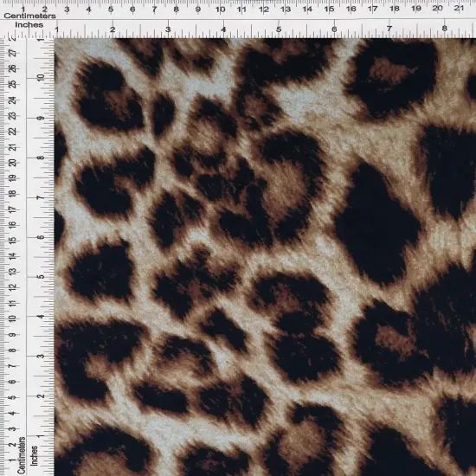Click the 8 mark on horizontal inches ruler
This screenshot has width=476, height=476.
click(x=445, y=29)
